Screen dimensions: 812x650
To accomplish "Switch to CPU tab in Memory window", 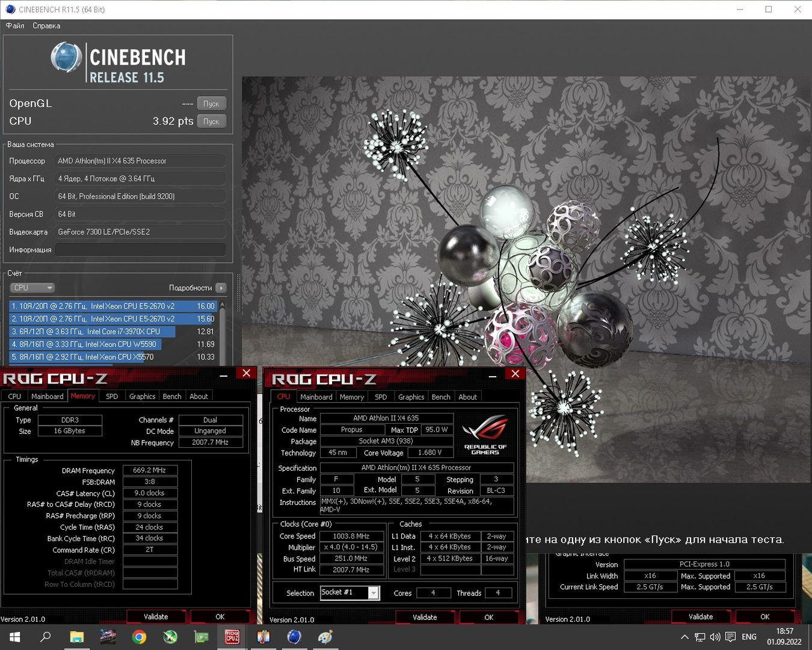I will [14, 396].
